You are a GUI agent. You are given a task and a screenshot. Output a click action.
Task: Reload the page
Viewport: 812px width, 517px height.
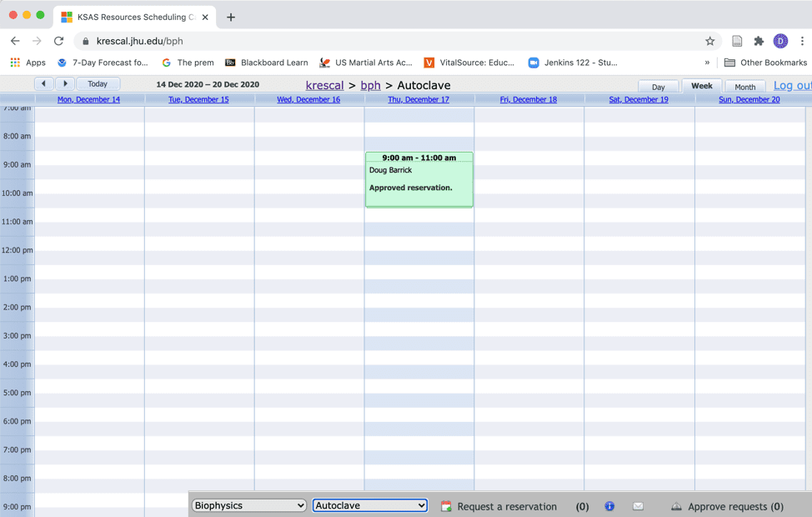pyautogui.click(x=58, y=41)
